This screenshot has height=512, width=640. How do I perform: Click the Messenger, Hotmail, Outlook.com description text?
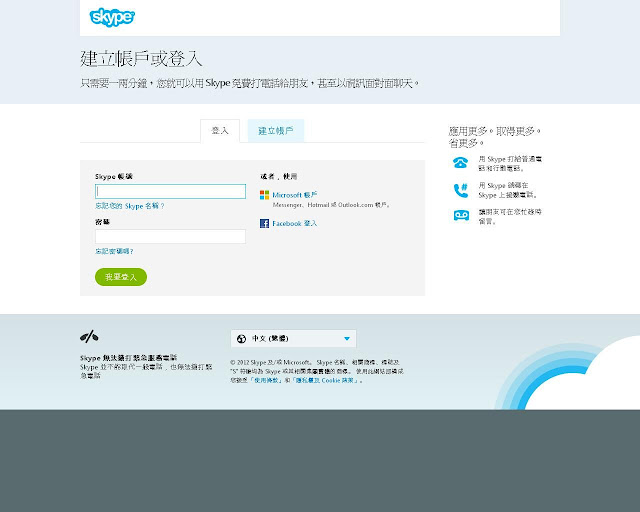coord(331,205)
